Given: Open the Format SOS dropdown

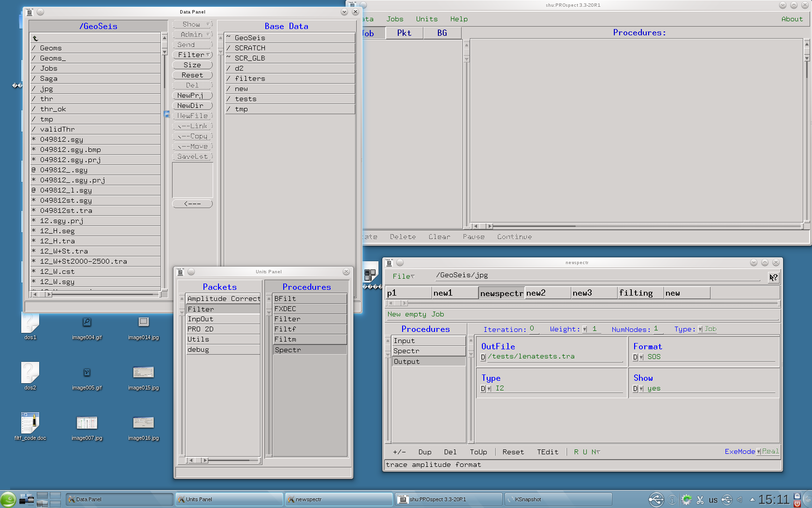Looking at the screenshot, I should [x=641, y=357].
